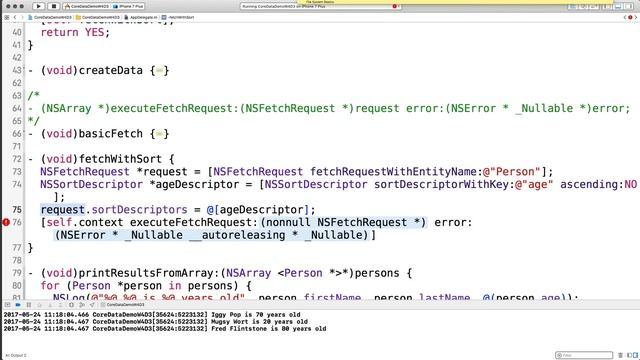Go back in the jump bar history
This screenshot has width=640, height=360.
point(15,18)
